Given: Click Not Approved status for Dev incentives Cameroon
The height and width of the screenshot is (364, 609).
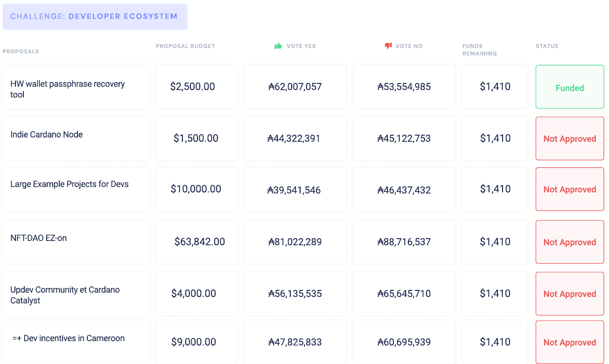Looking at the screenshot, I should coord(569,343).
